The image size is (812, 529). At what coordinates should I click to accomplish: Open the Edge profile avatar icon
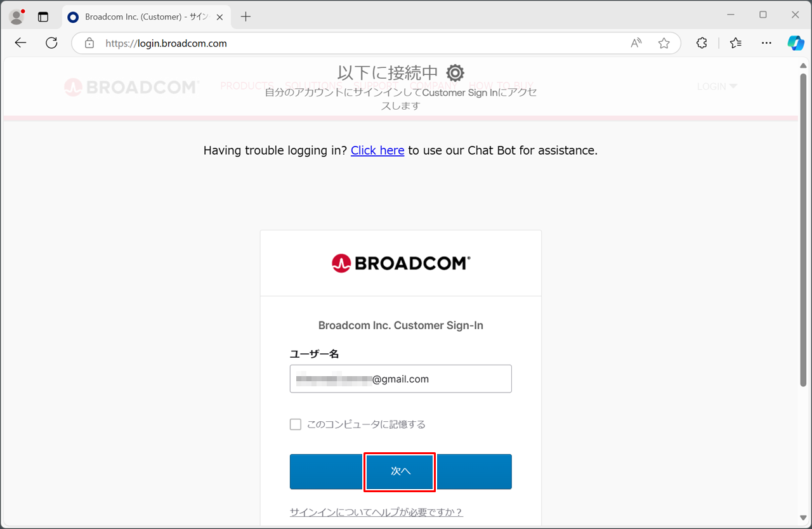pos(16,16)
